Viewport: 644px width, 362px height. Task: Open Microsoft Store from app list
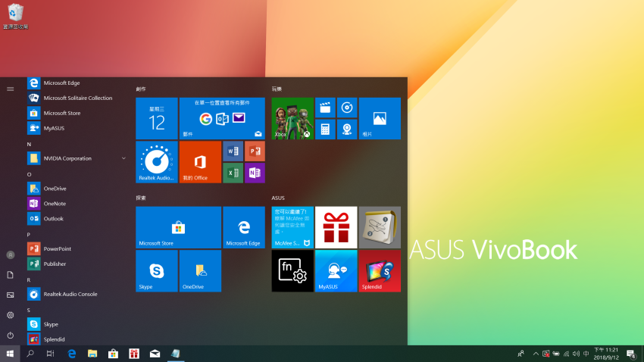[77, 114]
